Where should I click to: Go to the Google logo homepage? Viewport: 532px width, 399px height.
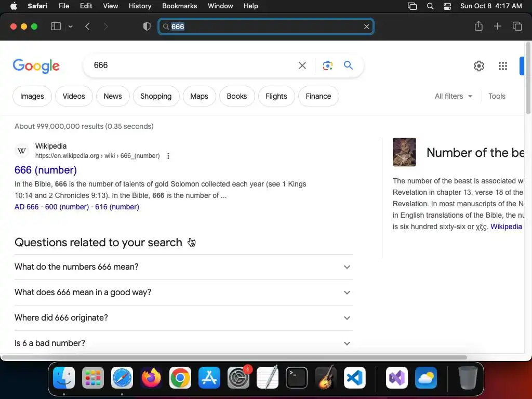point(36,66)
